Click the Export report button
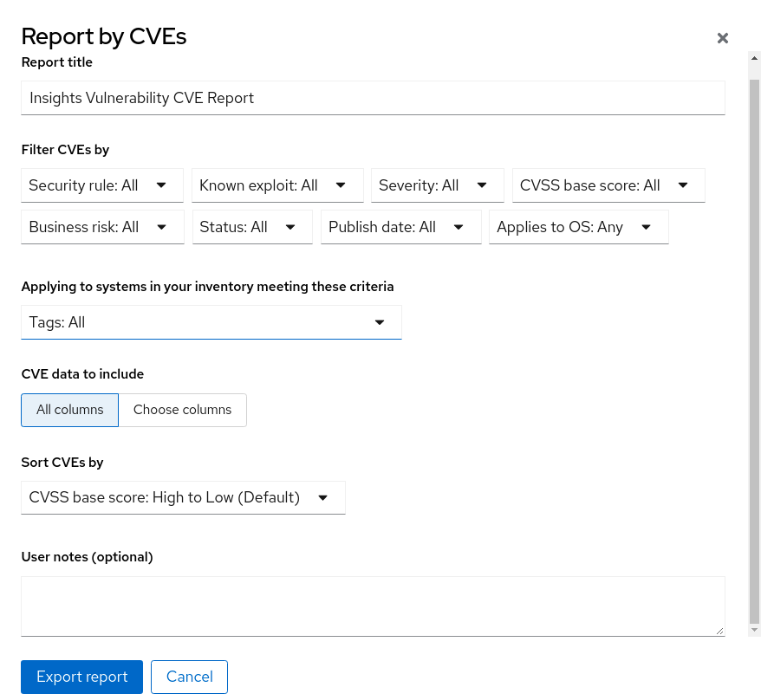Image resolution: width=761 pixels, height=700 pixels. pyautogui.click(x=81, y=677)
